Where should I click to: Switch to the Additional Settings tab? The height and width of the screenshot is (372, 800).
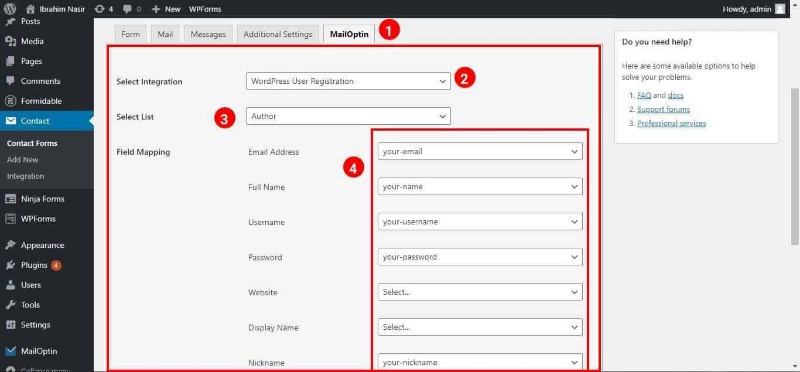(x=278, y=34)
